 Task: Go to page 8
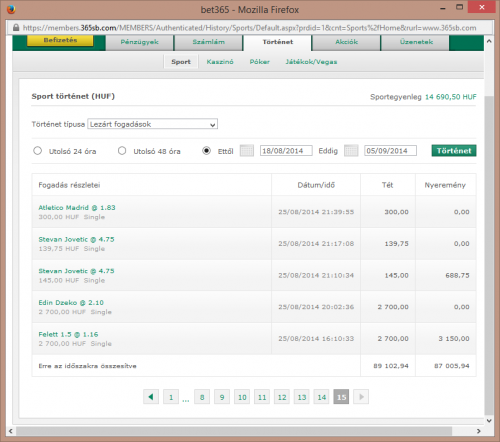[x=202, y=397]
